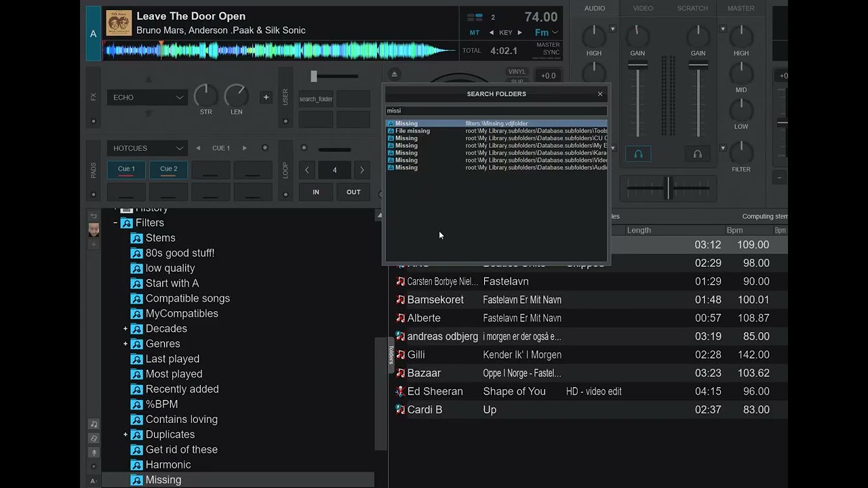Click the deck layout selector icon
The height and width of the screenshot is (488, 868).
click(x=475, y=17)
